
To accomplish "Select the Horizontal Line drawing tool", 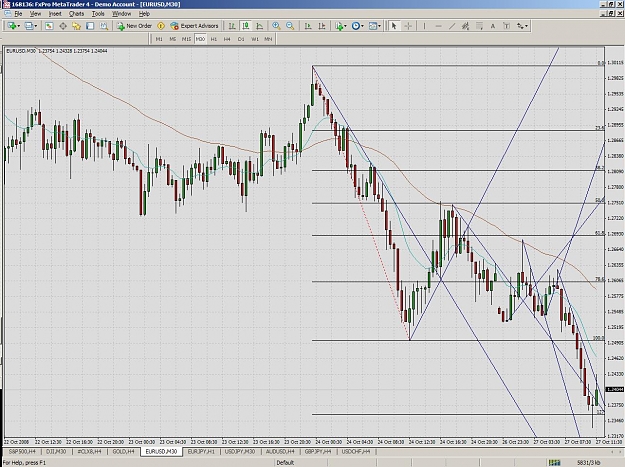I will [x=438, y=26].
